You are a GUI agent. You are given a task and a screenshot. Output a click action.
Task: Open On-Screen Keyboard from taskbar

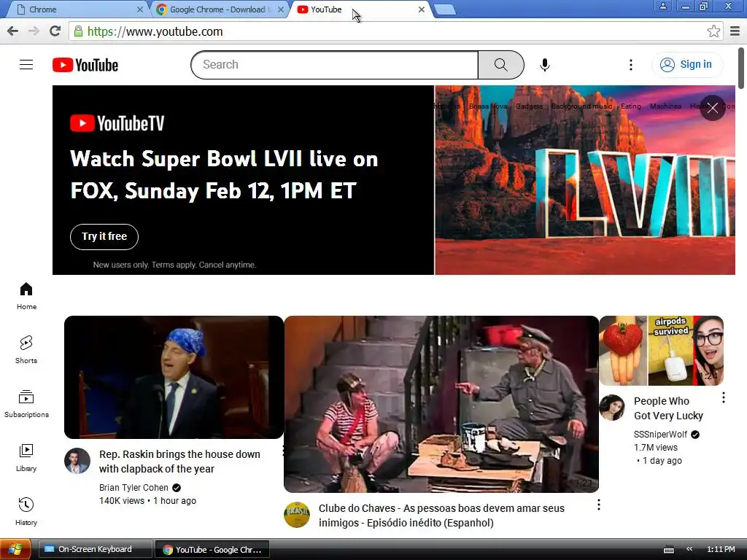(x=95, y=549)
